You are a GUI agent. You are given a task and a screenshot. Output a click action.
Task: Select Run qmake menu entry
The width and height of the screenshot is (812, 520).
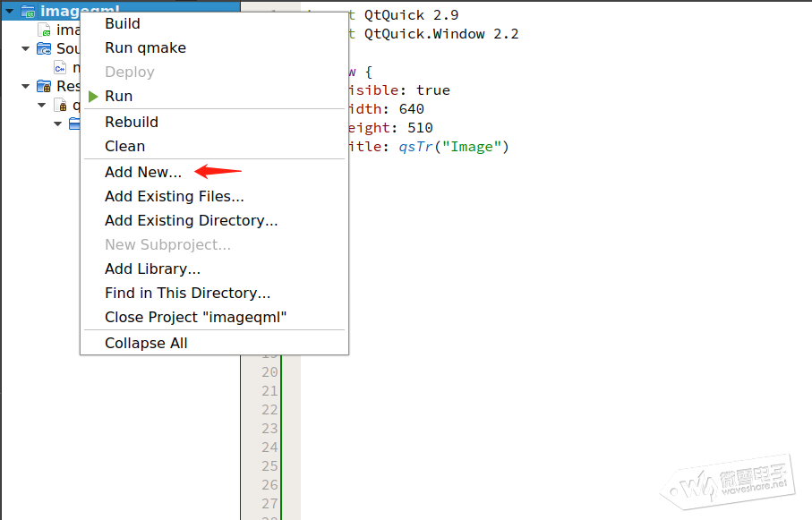click(145, 47)
